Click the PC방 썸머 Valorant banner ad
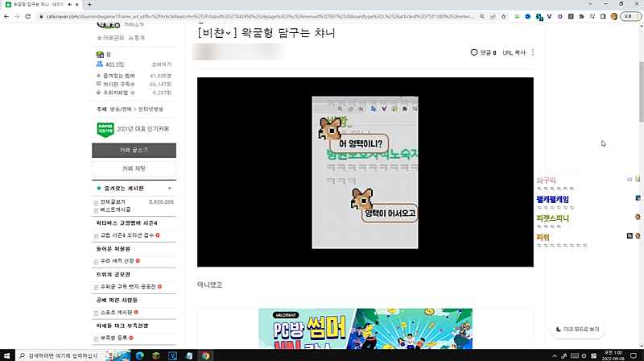The height and width of the screenshot is (361, 644). point(365,329)
